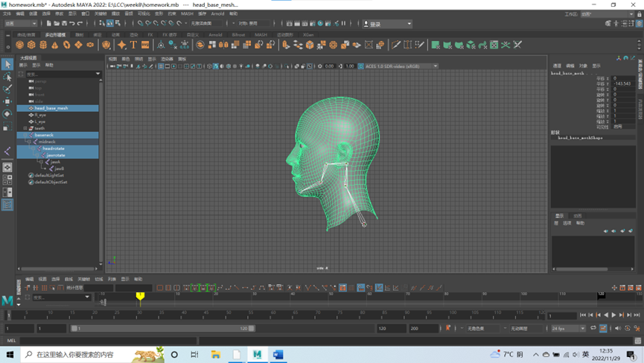Click the SVG shelf icon
The width and height of the screenshot is (644, 363).
coord(145,45)
